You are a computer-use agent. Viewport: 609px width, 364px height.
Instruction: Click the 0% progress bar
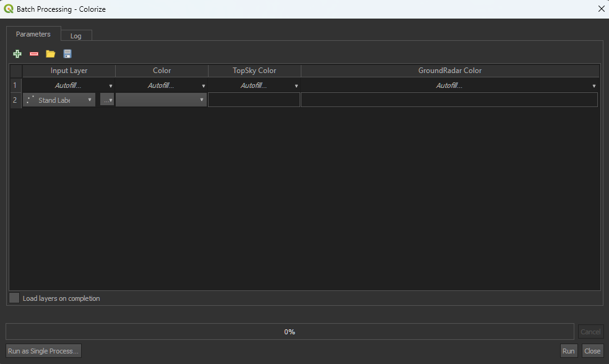(x=289, y=332)
